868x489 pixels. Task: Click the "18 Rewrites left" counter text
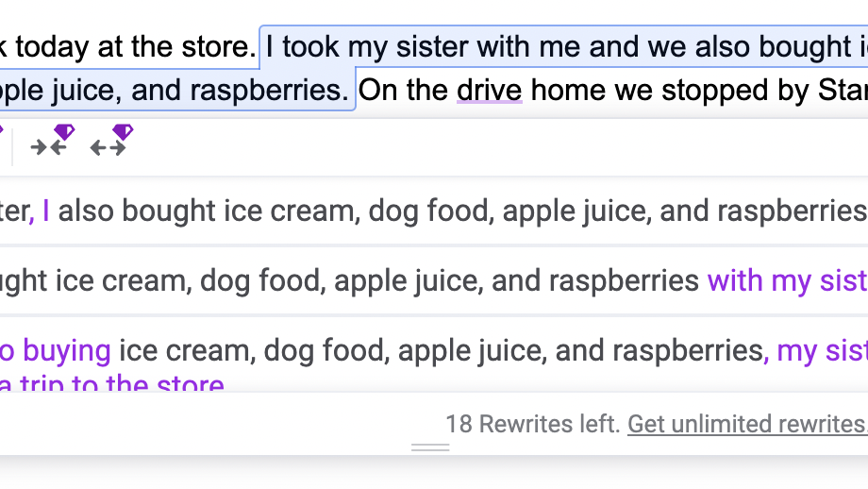(x=532, y=424)
